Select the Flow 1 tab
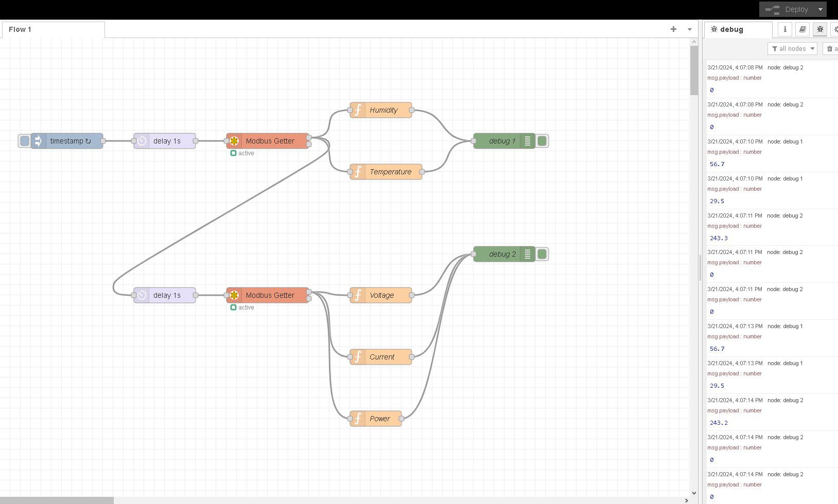The image size is (838, 504). click(21, 29)
